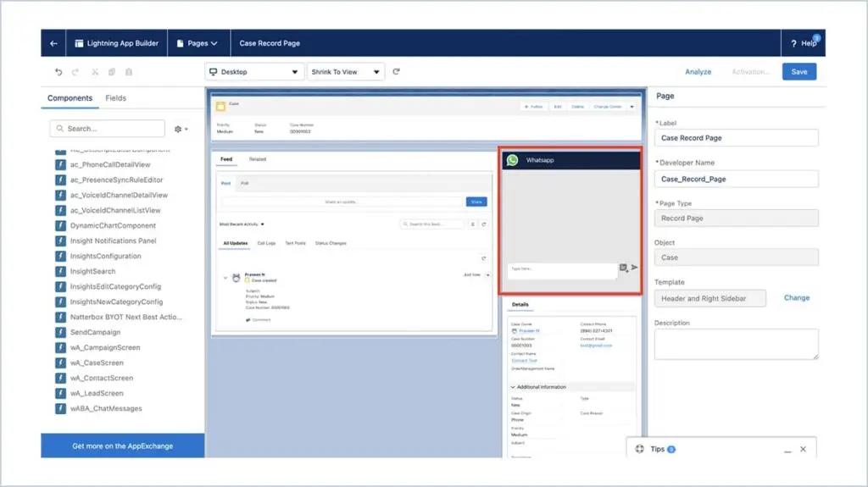The image size is (868, 487).
Task: Open the Tips panel
Action: 657,449
